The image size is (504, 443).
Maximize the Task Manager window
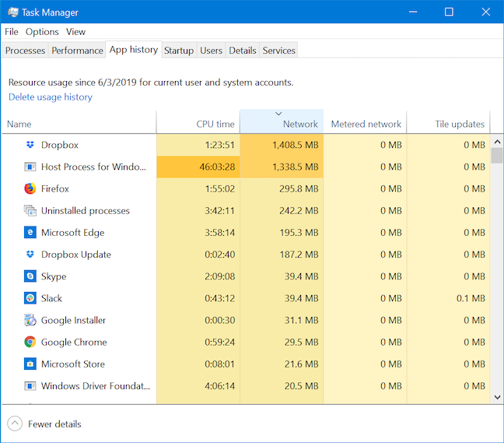tap(449, 12)
